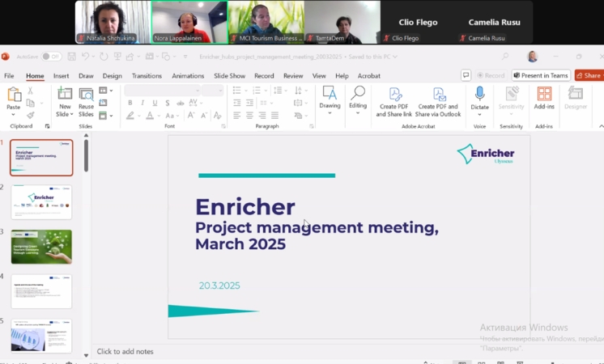Click the font color A swatch
This screenshot has height=364, width=604.
point(150,115)
